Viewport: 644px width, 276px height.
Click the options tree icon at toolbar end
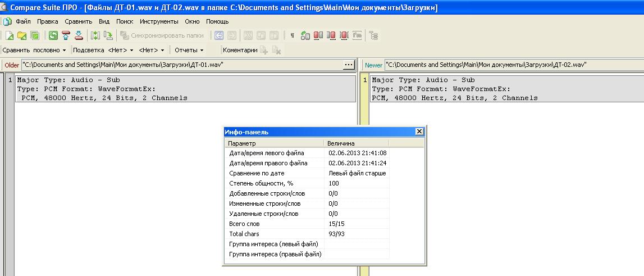(374, 35)
